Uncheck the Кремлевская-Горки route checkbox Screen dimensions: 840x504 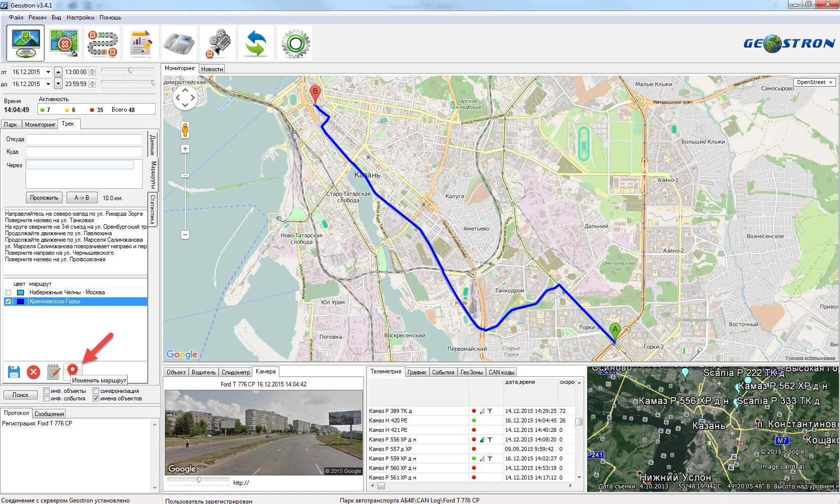8,301
